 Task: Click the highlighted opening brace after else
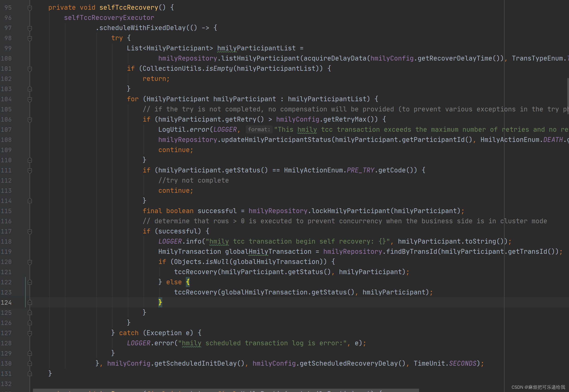[188, 282]
